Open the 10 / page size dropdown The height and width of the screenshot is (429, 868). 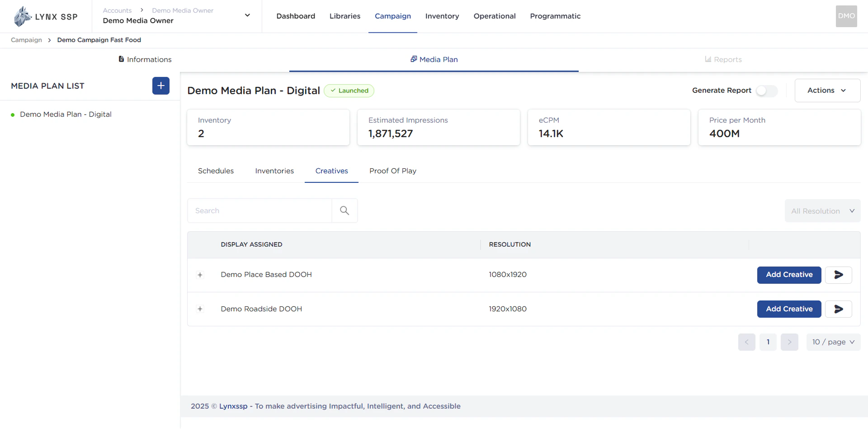833,342
